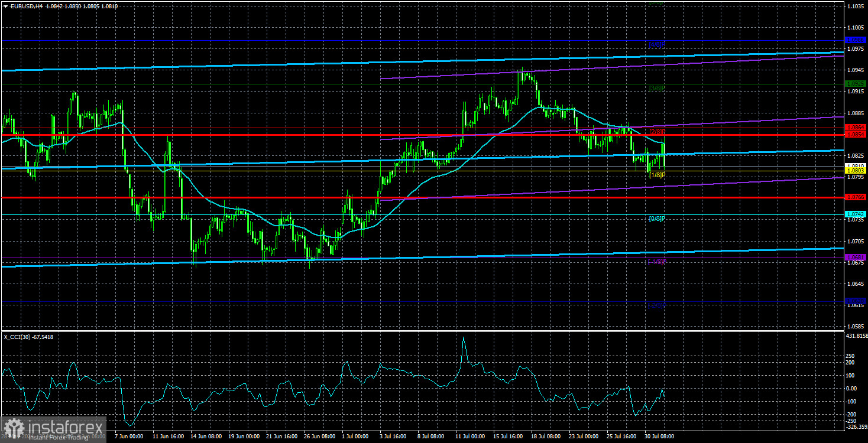868x443 pixels.
Task: Click the 30 Jul 08:00 time label
Action: (658, 437)
